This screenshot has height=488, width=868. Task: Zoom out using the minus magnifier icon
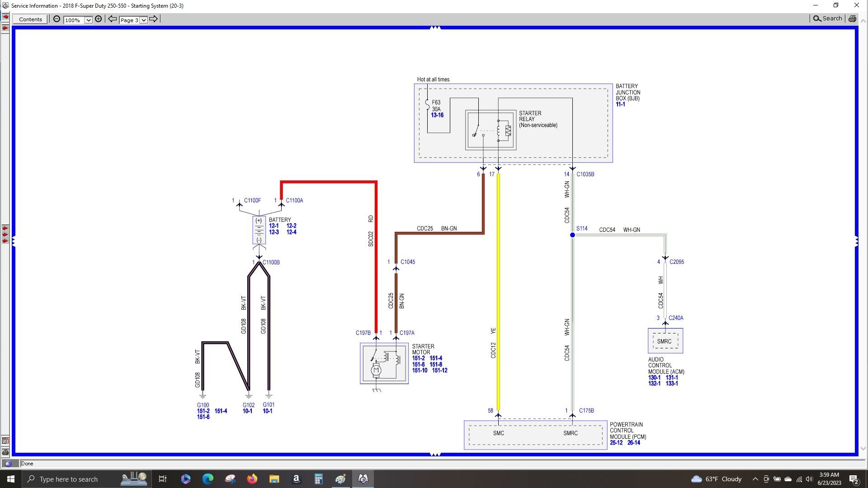click(57, 19)
